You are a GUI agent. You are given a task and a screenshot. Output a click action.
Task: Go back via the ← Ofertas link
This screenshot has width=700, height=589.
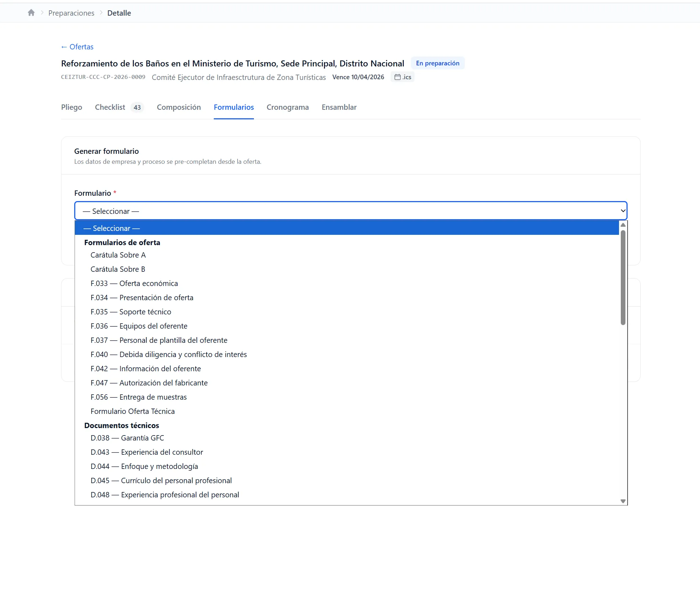tap(77, 47)
